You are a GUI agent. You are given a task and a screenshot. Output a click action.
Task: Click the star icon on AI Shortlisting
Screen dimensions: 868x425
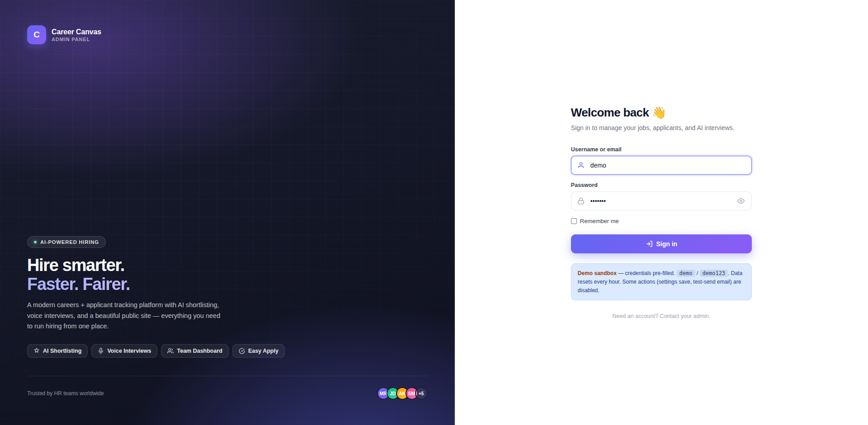click(37, 351)
